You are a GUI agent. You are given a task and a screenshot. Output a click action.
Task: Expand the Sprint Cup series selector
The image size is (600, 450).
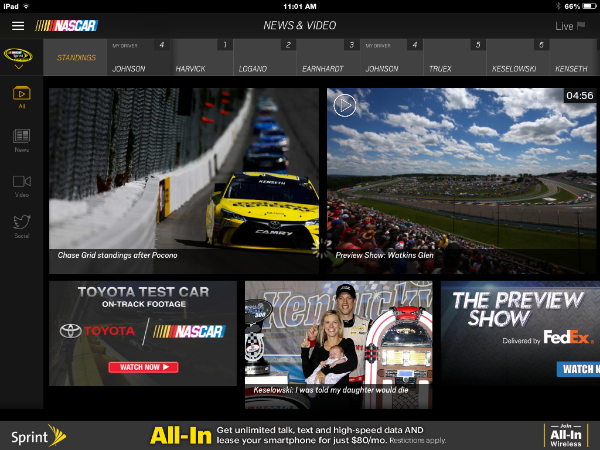point(18,58)
